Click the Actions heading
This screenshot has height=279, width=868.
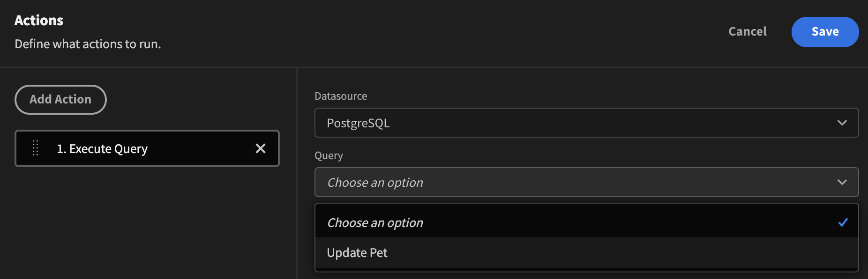pos(39,21)
